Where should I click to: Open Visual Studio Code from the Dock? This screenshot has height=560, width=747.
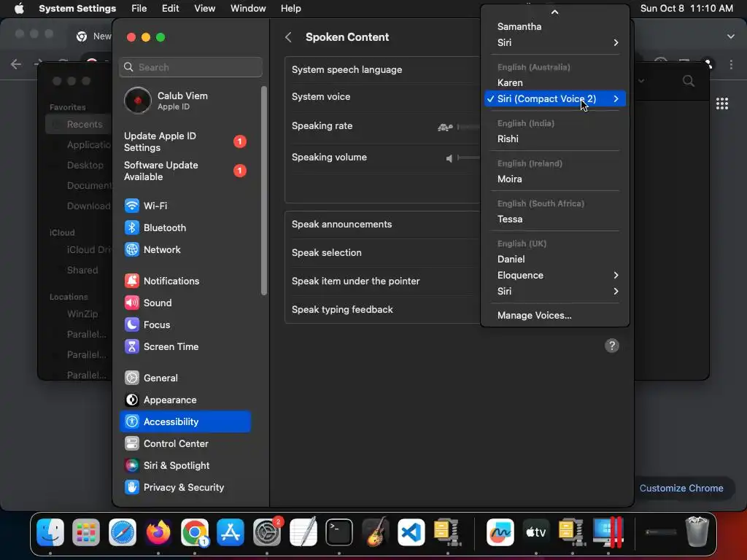point(411,532)
